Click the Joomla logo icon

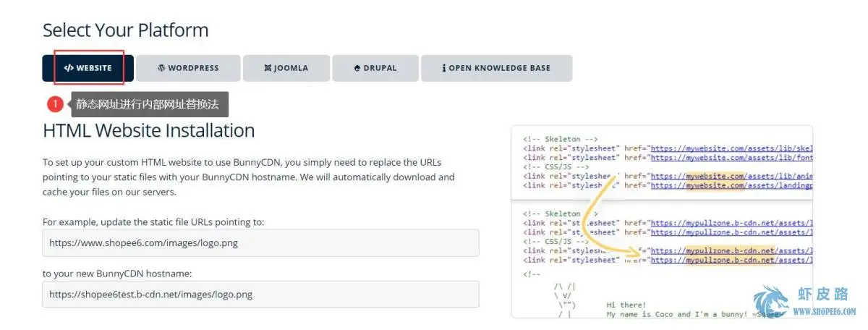pyautogui.click(x=268, y=68)
